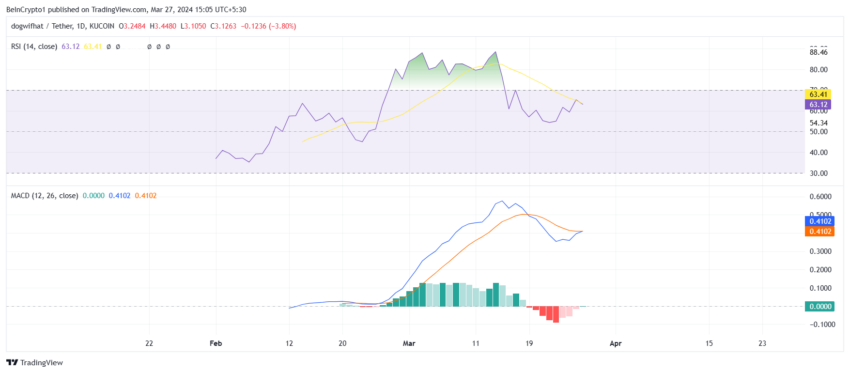Open the RSI (14, close) indicator legend
Viewport: 850px width, 373px height.
[x=35, y=47]
